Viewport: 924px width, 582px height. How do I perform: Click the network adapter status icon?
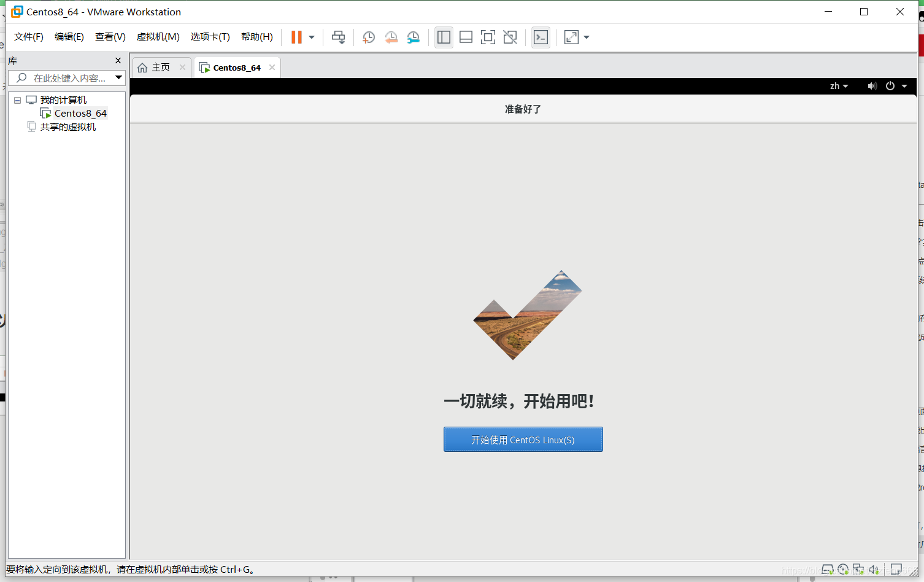pyautogui.click(x=858, y=569)
